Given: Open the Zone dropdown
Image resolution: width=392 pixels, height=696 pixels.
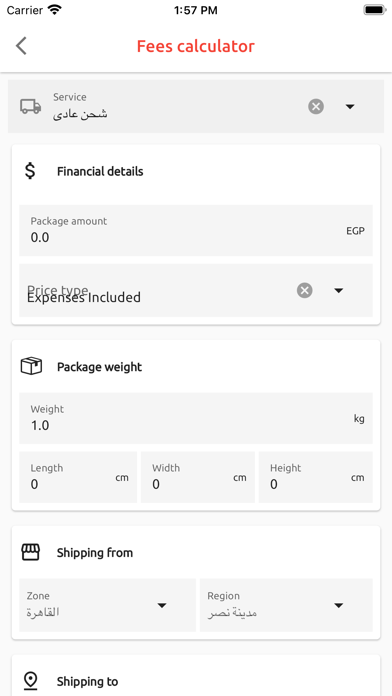Looking at the screenshot, I should tap(107, 605).
